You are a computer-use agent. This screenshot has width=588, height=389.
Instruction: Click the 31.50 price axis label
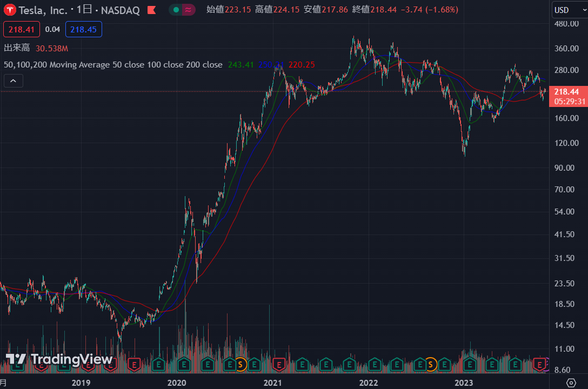pos(564,258)
